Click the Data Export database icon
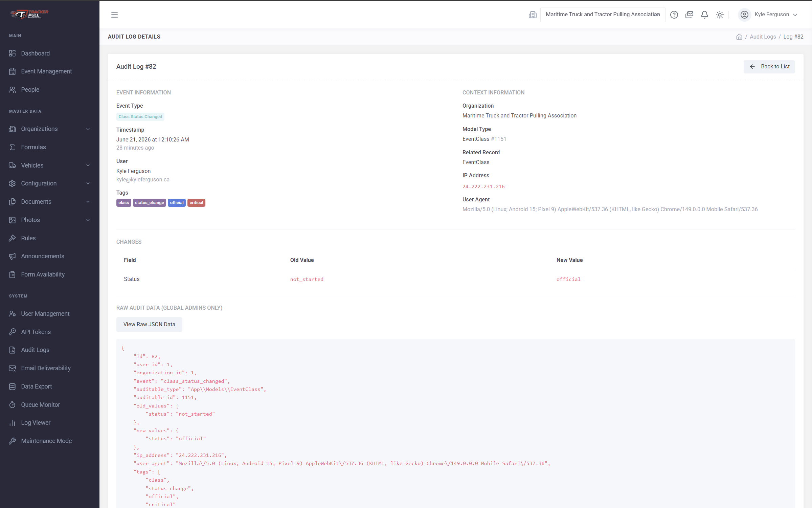The height and width of the screenshot is (508, 812). point(12,386)
